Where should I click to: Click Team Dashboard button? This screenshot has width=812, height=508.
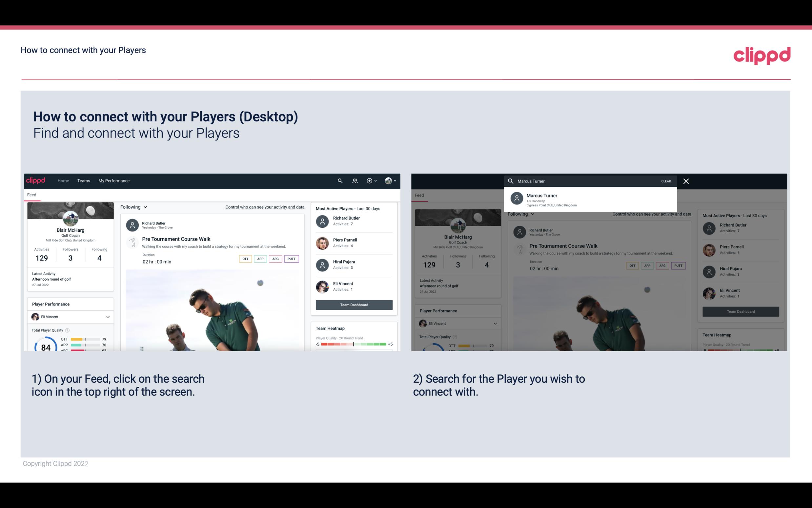pos(354,304)
